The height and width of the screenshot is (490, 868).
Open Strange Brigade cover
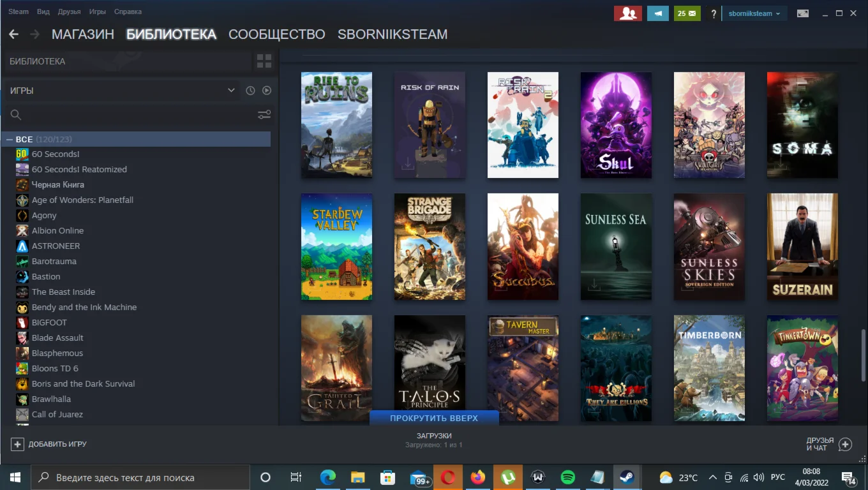pos(430,247)
